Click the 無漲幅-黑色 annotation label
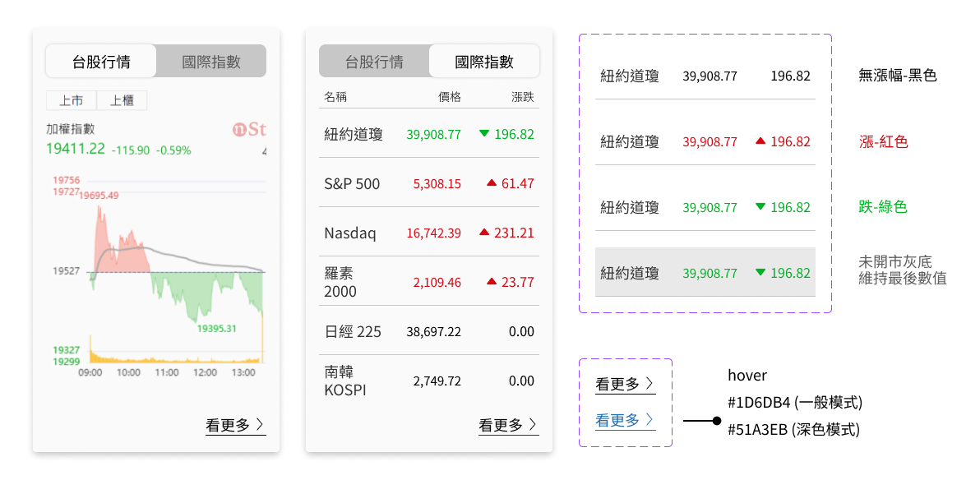The width and height of the screenshot is (980, 480). [x=898, y=76]
